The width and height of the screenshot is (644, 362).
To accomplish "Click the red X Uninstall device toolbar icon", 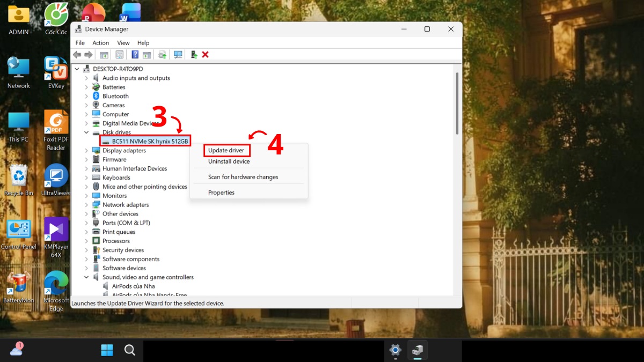I will (x=205, y=55).
